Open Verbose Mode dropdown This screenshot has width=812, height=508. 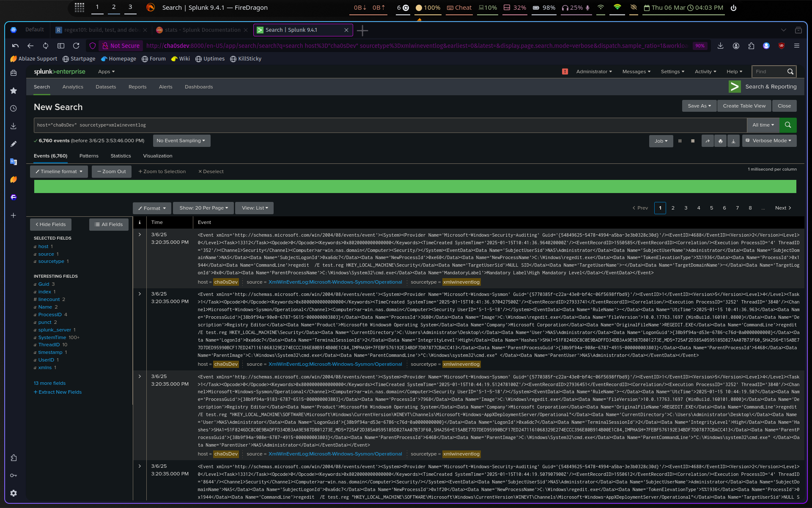click(x=769, y=141)
